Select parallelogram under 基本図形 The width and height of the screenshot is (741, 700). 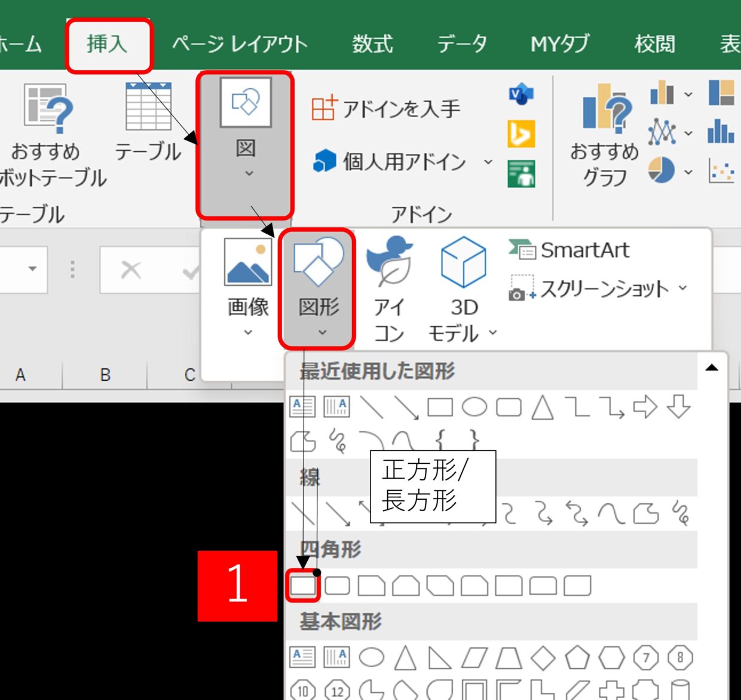point(474,658)
